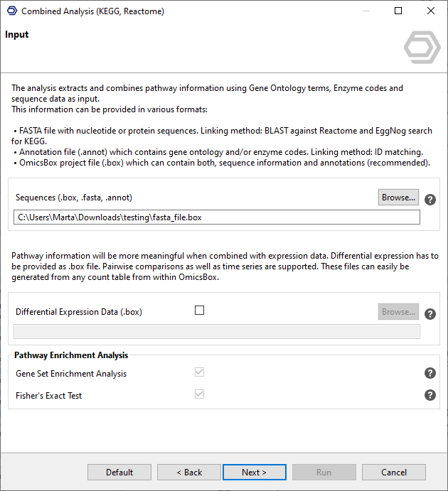This screenshot has width=448, height=491.
Task: Click the OmicsBox hexagon logo
Action: click(x=422, y=48)
